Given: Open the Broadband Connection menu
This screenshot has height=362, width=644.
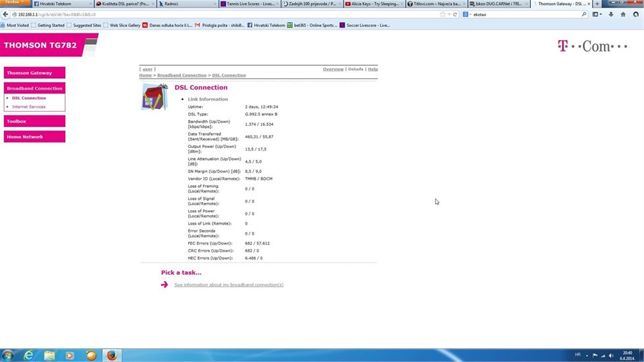Looking at the screenshot, I should click(x=34, y=88).
